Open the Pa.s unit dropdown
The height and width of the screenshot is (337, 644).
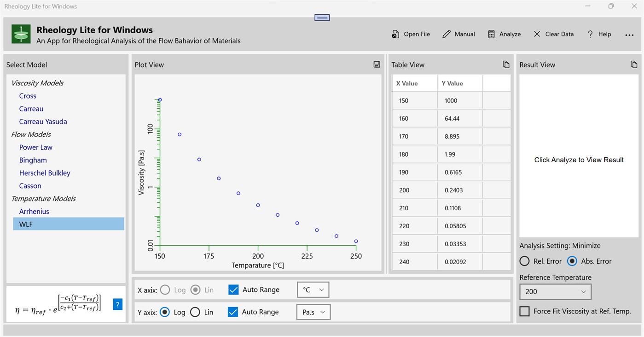313,312
